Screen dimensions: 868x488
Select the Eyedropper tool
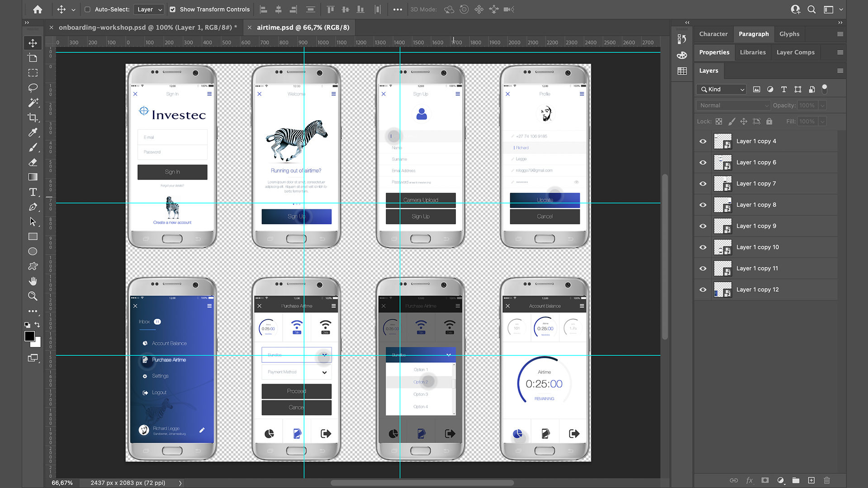pos(33,133)
